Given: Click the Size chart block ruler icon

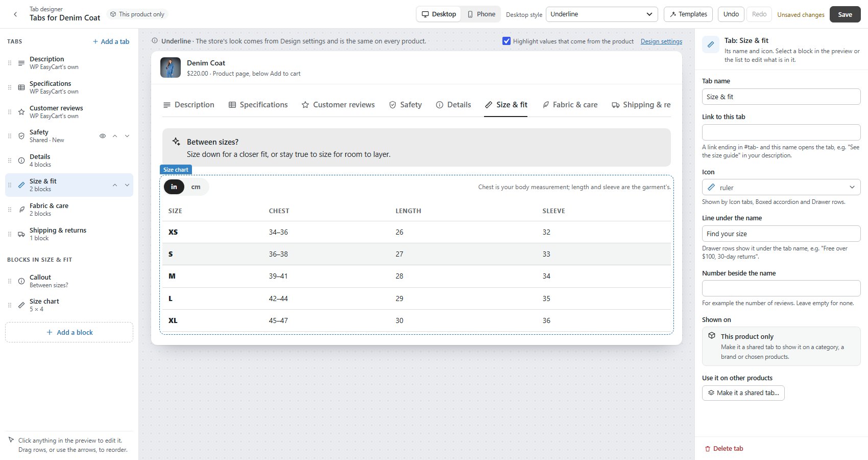Looking at the screenshot, I should coord(21,305).
